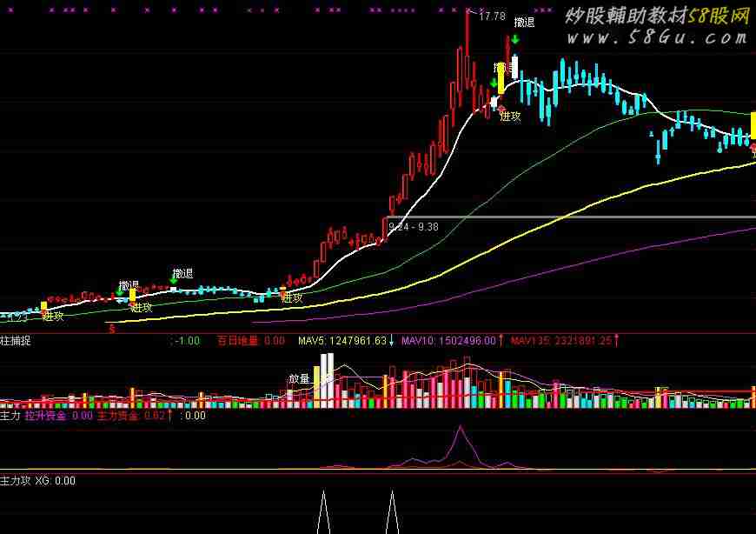Viewport: 756px width, 534px height.
Task: Select the 撤退 label beside the 17.78 high
Action: click(524, 23)
